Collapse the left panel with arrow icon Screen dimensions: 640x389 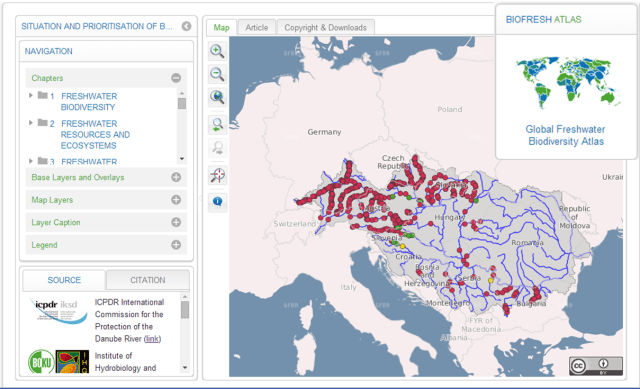(x=187, y=26)
